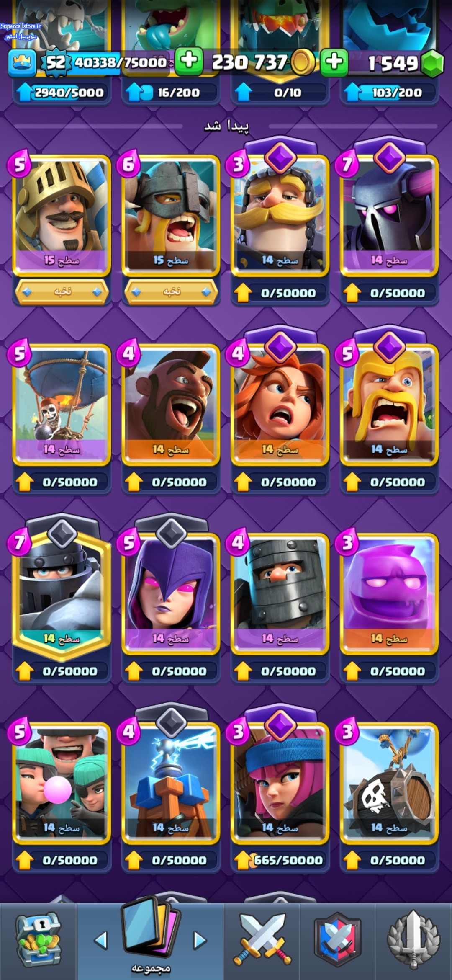Navigate left with the collection arrow
452x980 pixels.
(101, 940)
